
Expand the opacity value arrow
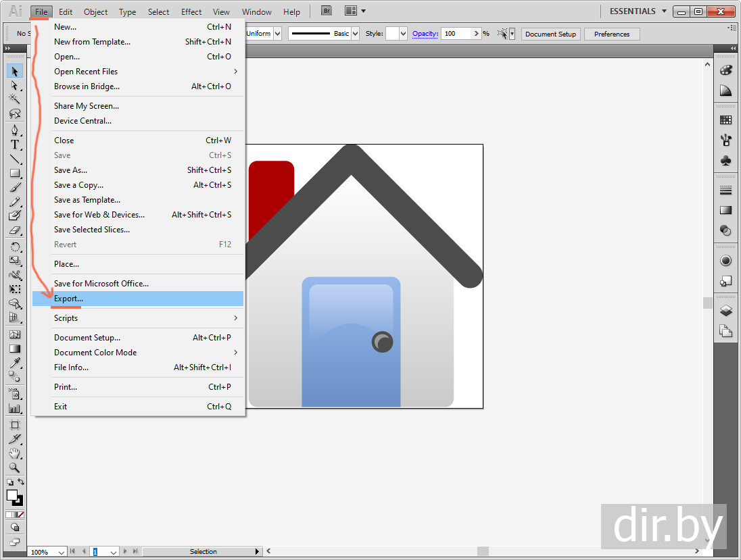pos(477,34)
